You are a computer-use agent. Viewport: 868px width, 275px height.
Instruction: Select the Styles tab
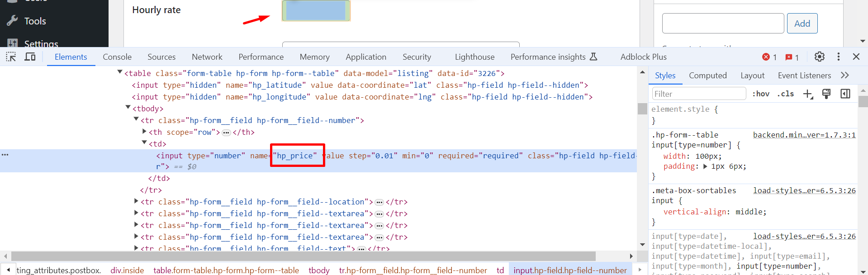665,76
